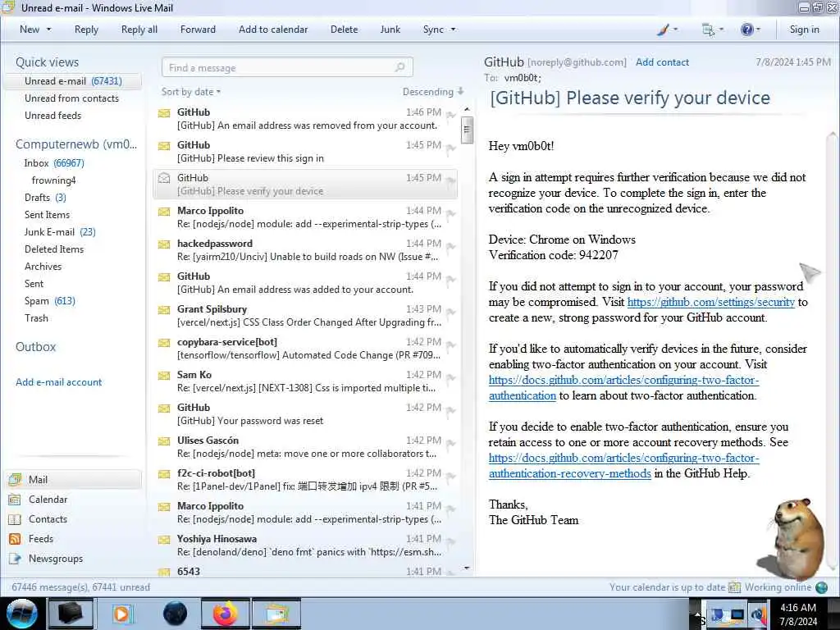This screenshot has height=630, width=840.
Task: Flag the Ulises Gascón message
Action: (x=451, y=443)
